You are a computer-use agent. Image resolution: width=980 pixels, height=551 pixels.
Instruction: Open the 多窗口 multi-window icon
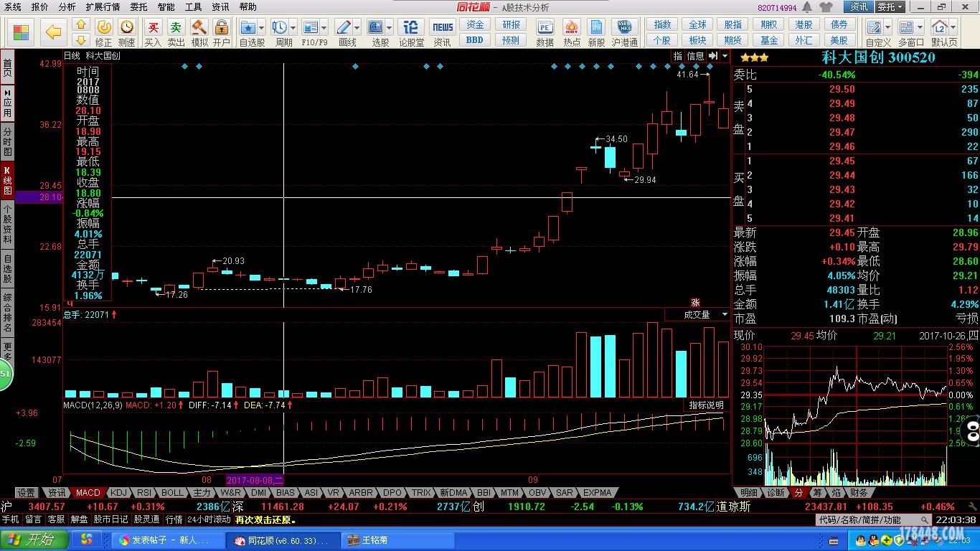tap(907, 27)
